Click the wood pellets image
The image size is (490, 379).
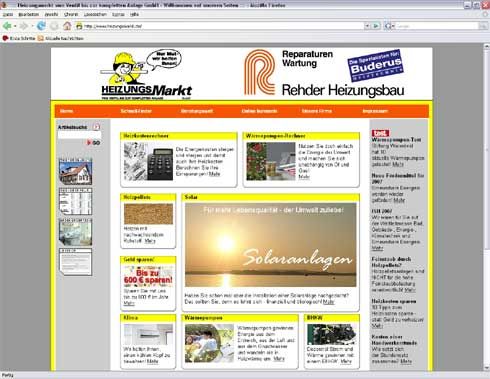coord(148,214)
